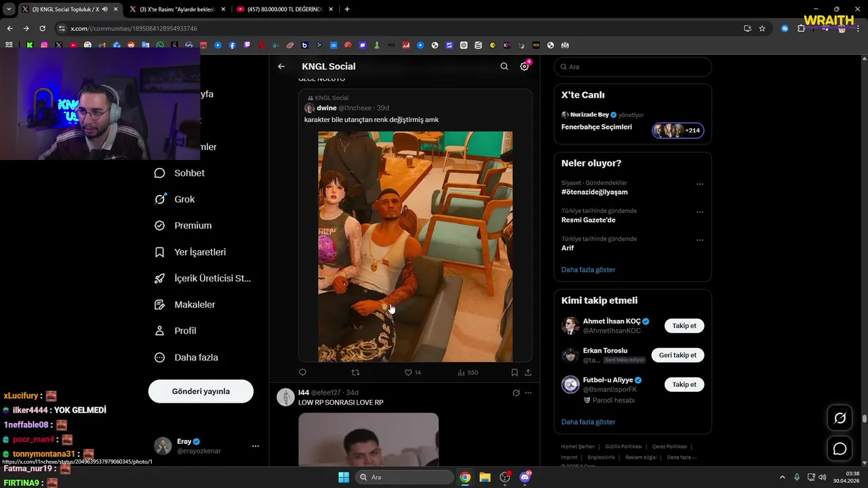Viewport: 868px width, 488px height.
Task: Follow back Erkan Toroslu
Action: click(677, 355)
